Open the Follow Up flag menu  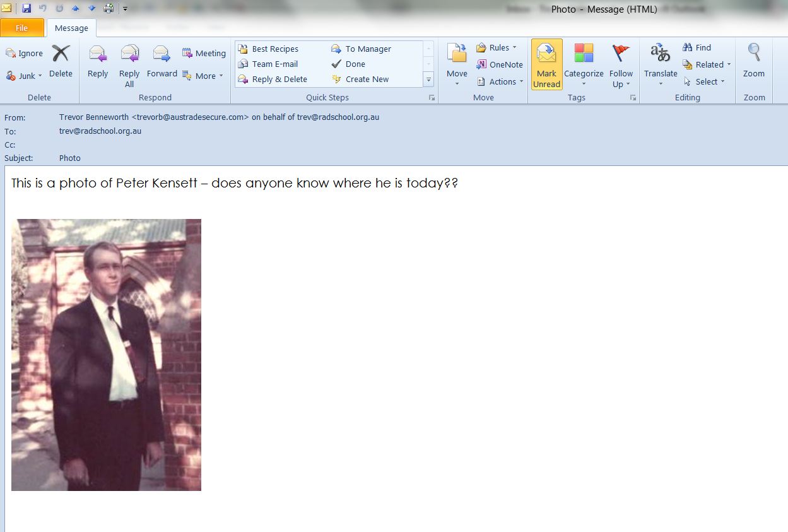click(x=621, y=66)
